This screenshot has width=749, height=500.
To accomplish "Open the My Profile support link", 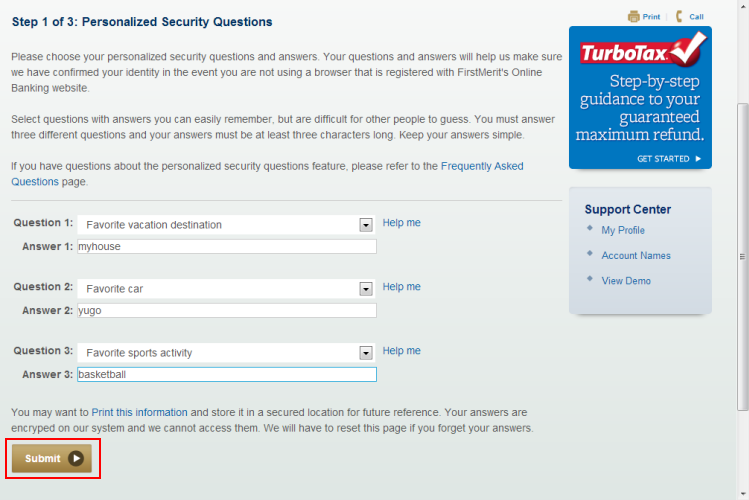I will pyautogui.click(x=622, y=230).
